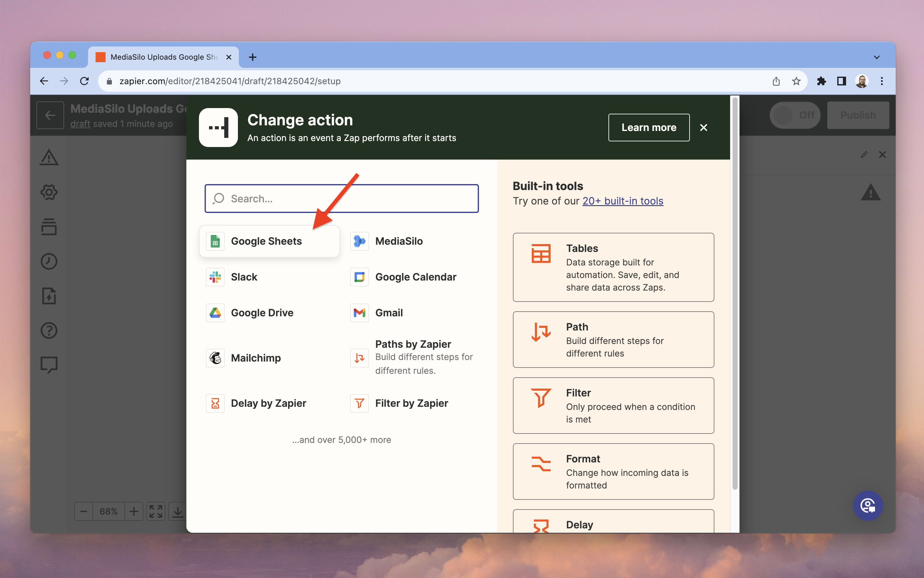Open the 20+ built-in tools link
The height and width of the screenshot is (578, 924).
[623, 201]
